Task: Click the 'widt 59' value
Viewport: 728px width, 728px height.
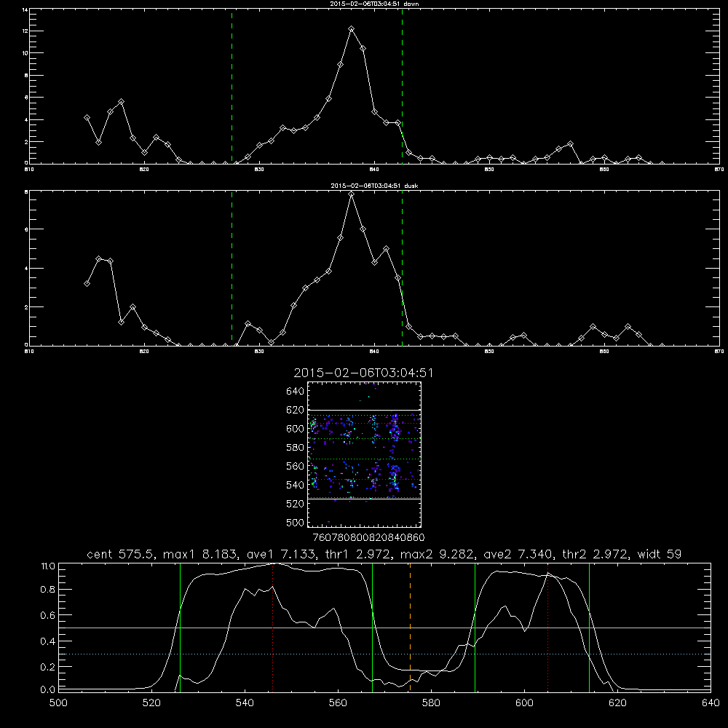Action: coord(660,554)
